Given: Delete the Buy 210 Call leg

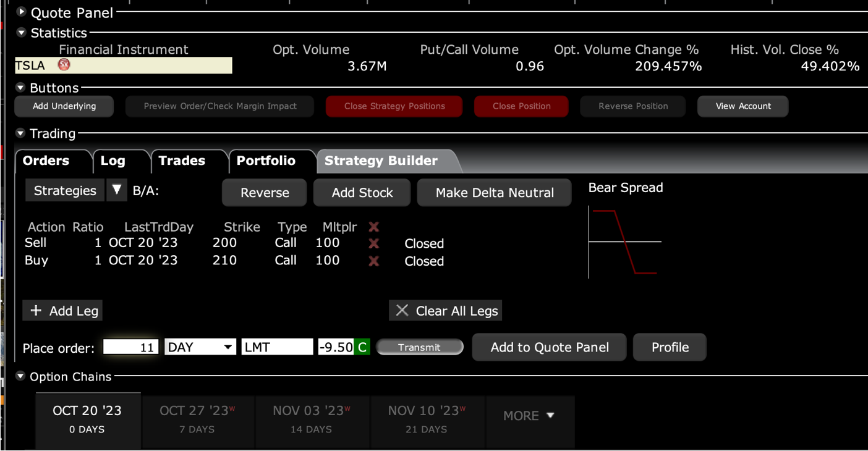Looking at the screenshot, I should pyautogui.click(x=373, y=261).
